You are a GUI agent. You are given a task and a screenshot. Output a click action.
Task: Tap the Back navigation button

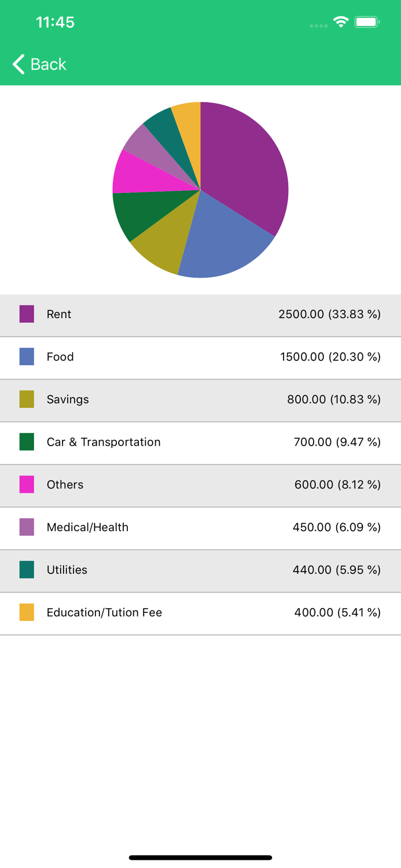tap(38, 64)
